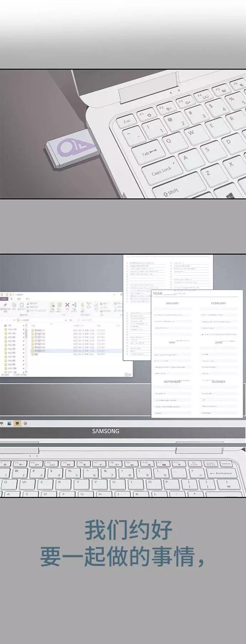Click the Pin to Quick Access icon
Screen dimensions: 246x644
[5, 305]
